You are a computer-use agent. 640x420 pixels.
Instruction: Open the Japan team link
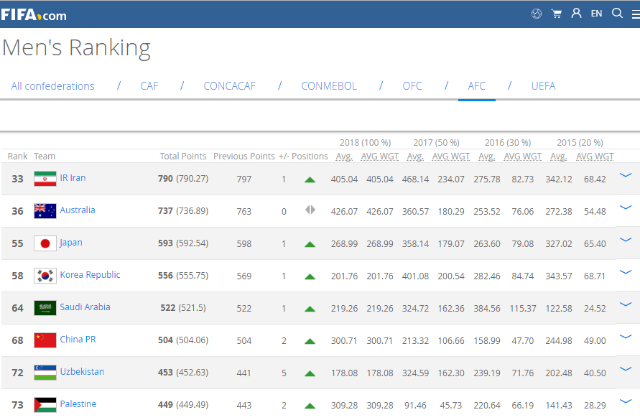[71, 243]
